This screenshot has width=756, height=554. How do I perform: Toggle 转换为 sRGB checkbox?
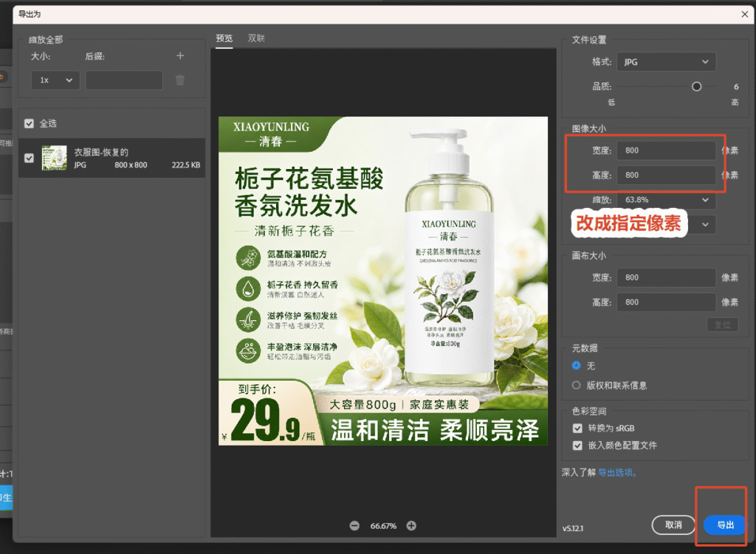point(577,429)
